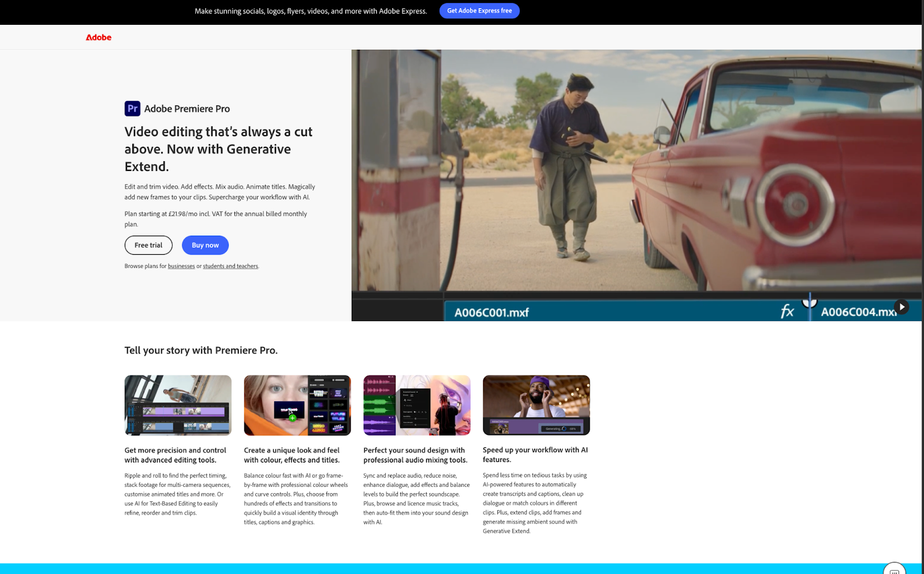Click Get Adobe Express free button
Screen dimensions: 924x574
479,11
